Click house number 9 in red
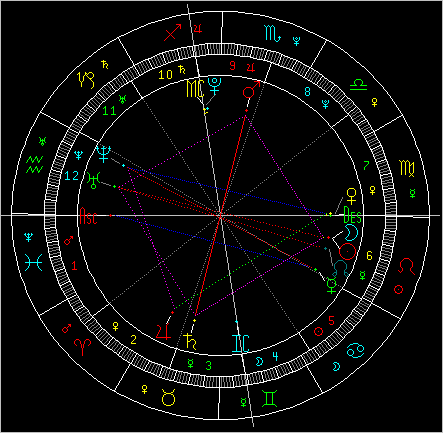Viewport: 443px width, 433px height. [x=233, y=65]
